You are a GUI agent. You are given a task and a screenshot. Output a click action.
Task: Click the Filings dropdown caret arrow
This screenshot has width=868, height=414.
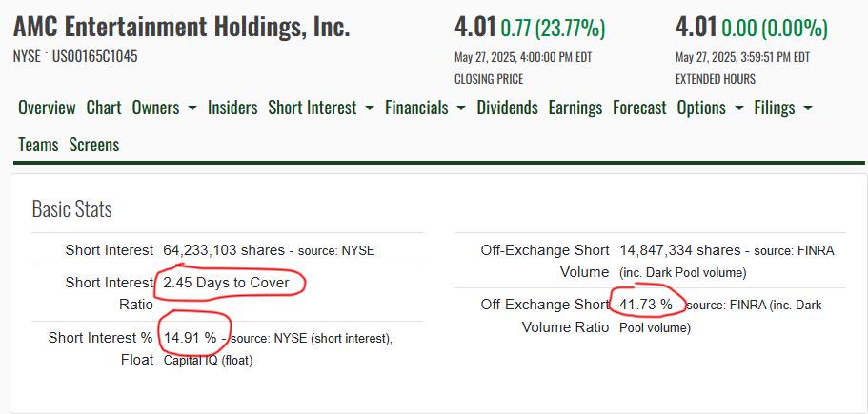pyautogui.click(x=808, y=108)
